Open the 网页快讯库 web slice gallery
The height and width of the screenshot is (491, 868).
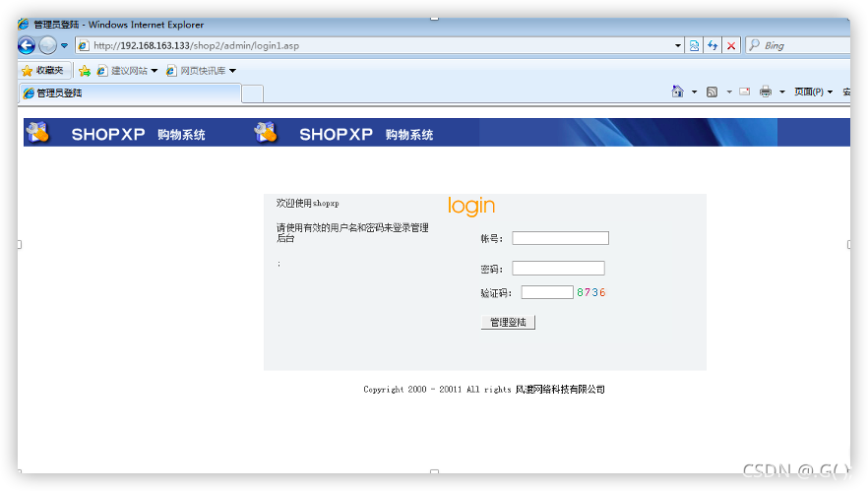197,70
